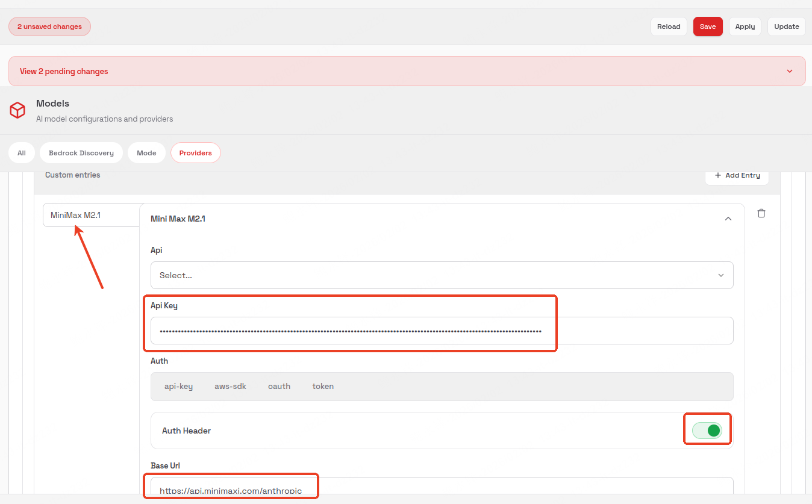This screenshot has height=504, width=812.
Task: Click the Update button
Action: pyautogui.click(x=786, y=26)
